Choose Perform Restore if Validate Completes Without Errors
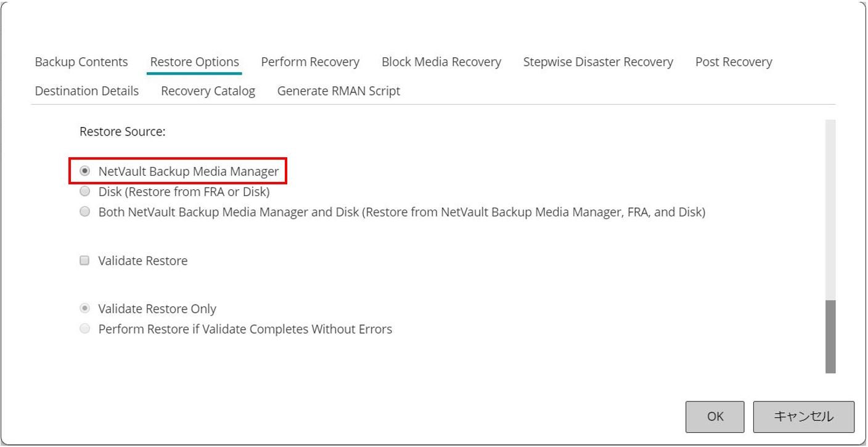 [x=85, y=329]
